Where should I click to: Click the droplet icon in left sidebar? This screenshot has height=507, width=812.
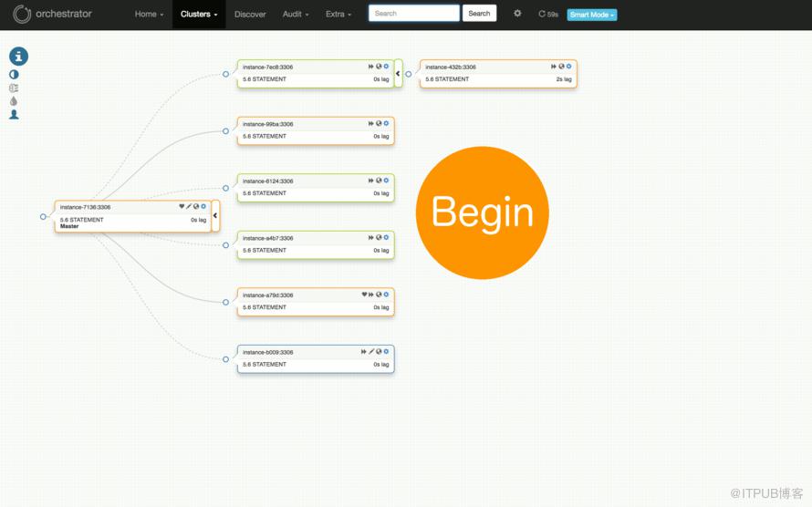click(14, 101)
